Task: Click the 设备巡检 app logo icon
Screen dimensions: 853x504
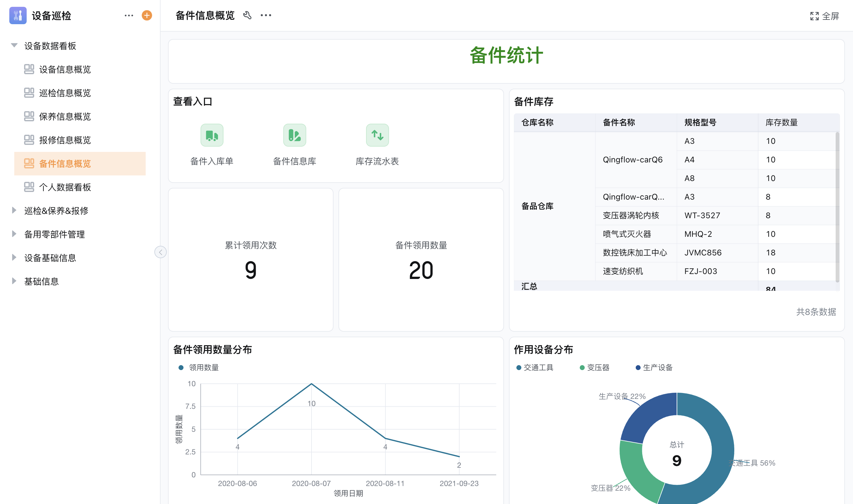Action: pyautogui.click(x=18, y=15)
